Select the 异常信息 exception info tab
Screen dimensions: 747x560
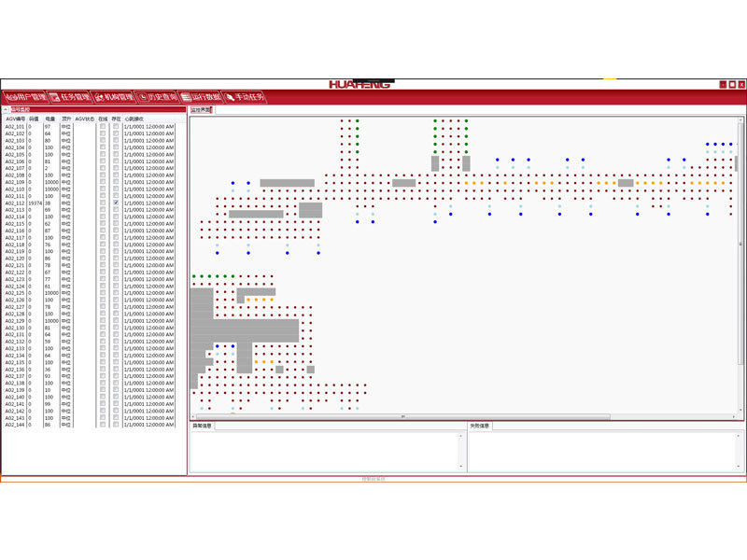pyautogui.click(x=202, y=426)
